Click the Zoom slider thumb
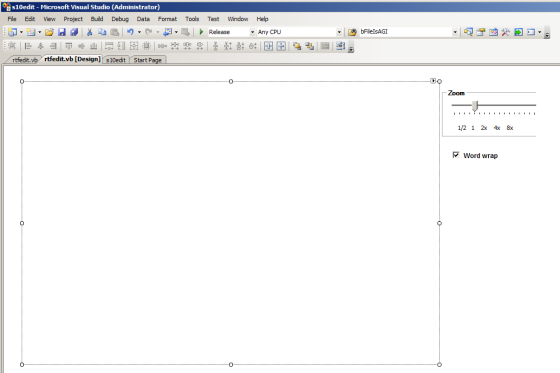This screenshot has width=560, height=373. 475,106
